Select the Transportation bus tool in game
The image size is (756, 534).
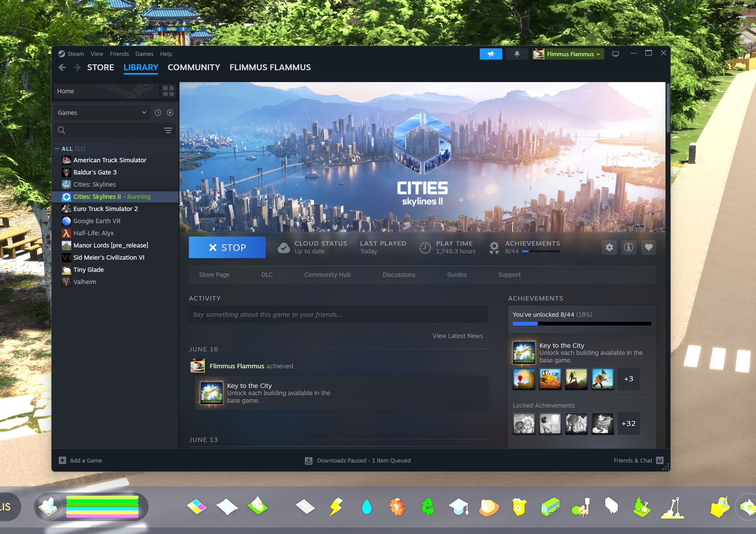[x=550, y=507]
